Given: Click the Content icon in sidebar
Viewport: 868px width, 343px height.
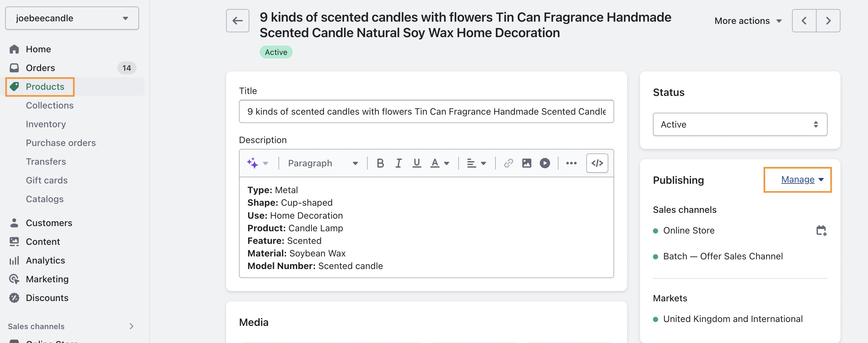Looking at the screenshot, I should click(14, 242).
